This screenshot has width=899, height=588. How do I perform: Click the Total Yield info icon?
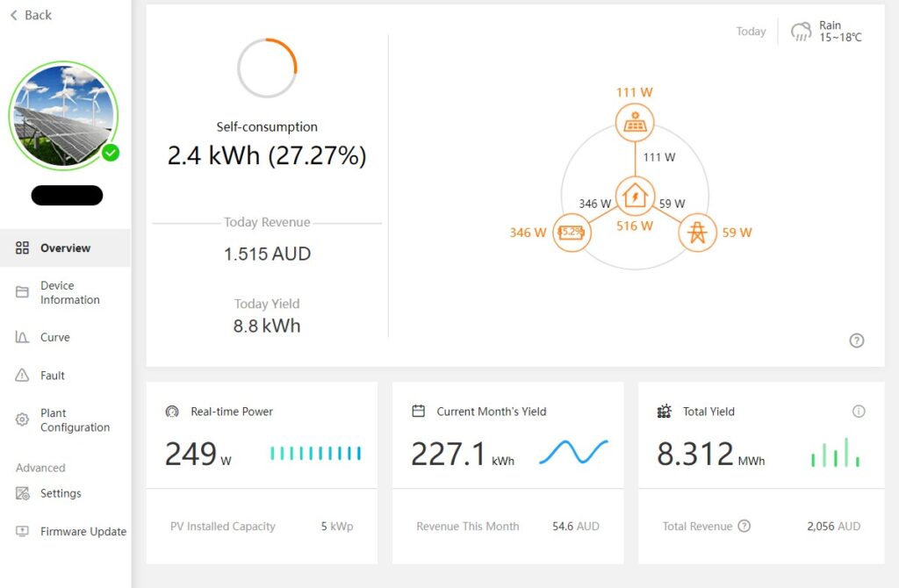pyautogui.click(x=859, y=412)
